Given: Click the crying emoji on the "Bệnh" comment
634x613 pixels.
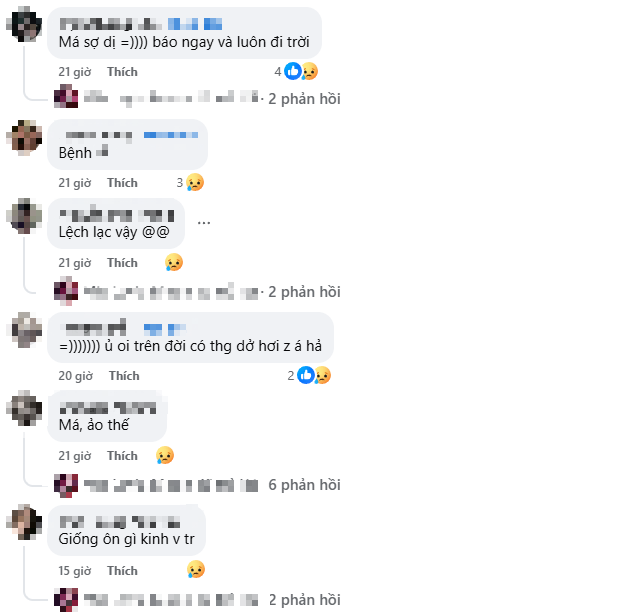Looking at the screenshot, I should pyautogui.click(x=195, y=182).
